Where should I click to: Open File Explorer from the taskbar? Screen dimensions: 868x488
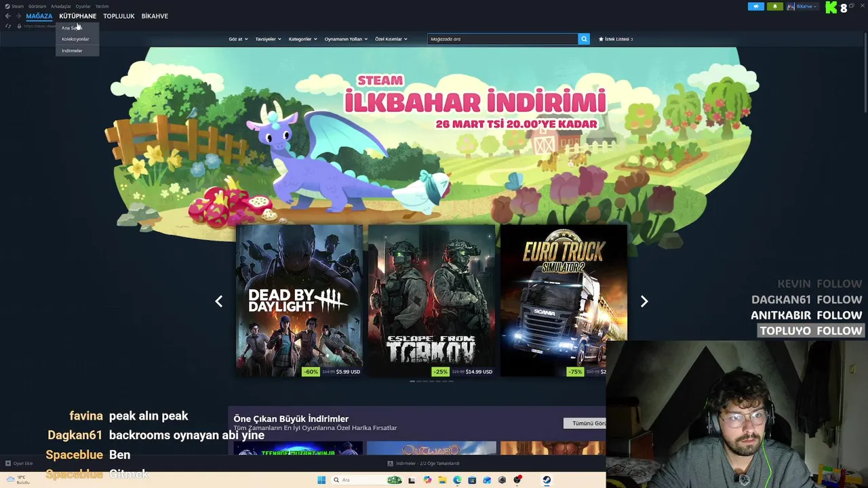442,480
